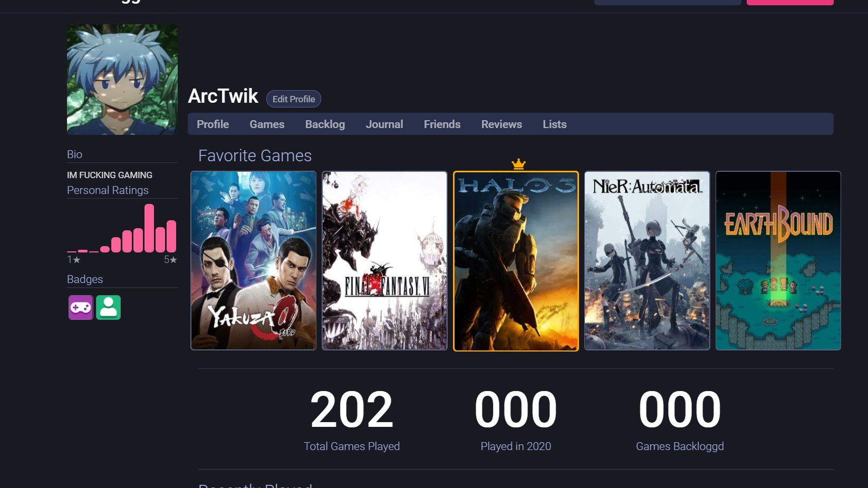Click the tallest bar in Personal Ratings chart
The width and height of the screenshot is (868, 488).
149,228
